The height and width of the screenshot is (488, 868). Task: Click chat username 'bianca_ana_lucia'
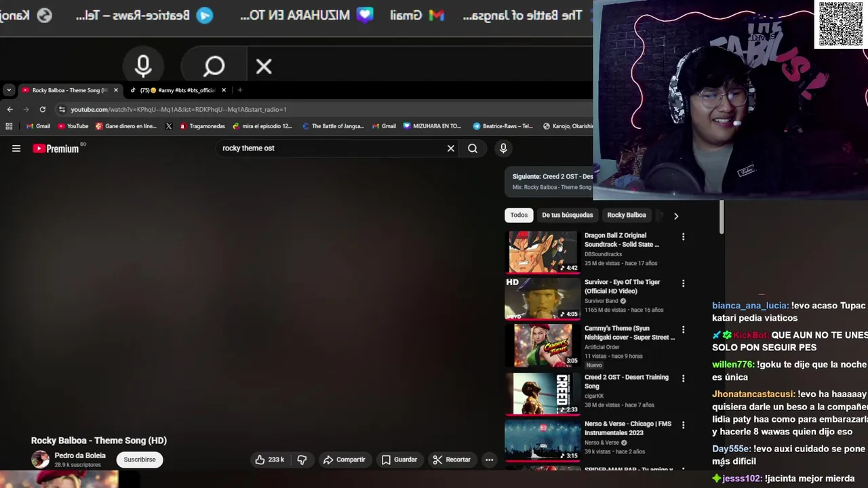tap(750, 306)
